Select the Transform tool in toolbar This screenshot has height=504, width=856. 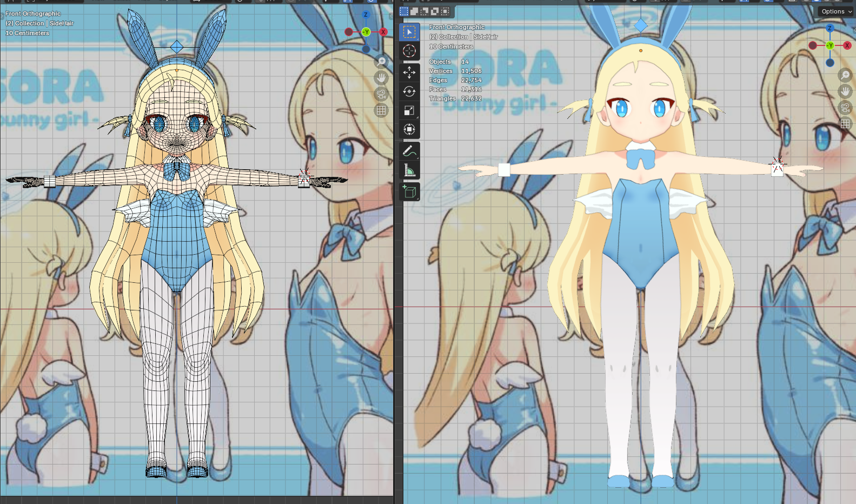tap(409, 129)
